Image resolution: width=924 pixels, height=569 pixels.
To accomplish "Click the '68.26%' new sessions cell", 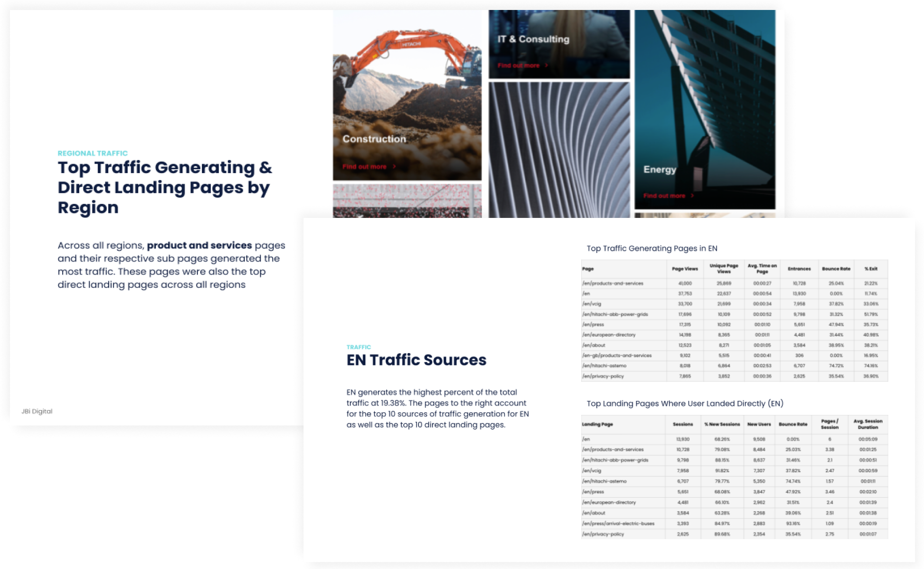I will pyautogui.click(x=722, y=439).
